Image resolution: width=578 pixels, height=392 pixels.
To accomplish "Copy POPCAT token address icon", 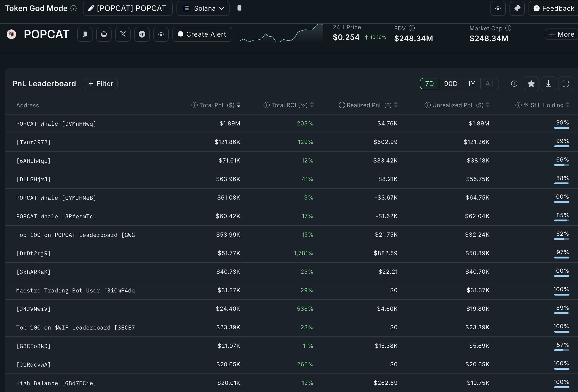I will point(85,34).
